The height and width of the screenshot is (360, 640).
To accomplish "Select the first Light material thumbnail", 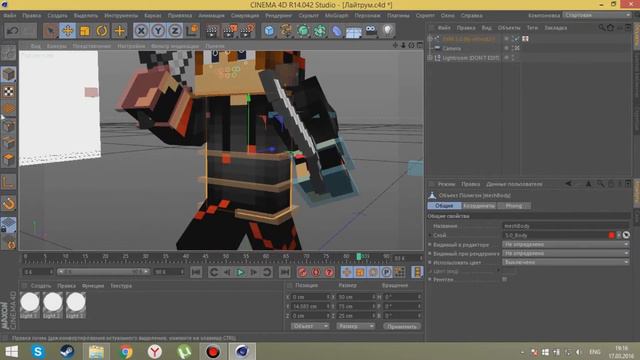I will (30, 305).
